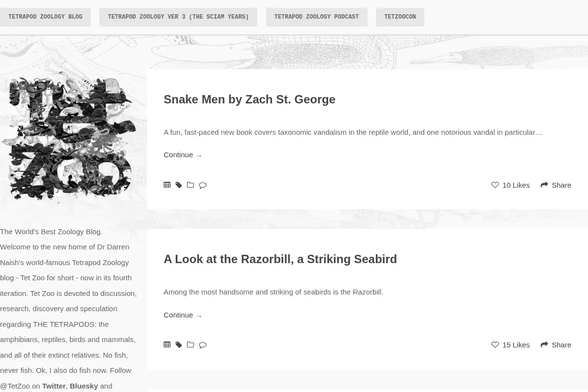Click the date grid icon under Snake Men post
The image size is (588, 392).
click(167, 185)
